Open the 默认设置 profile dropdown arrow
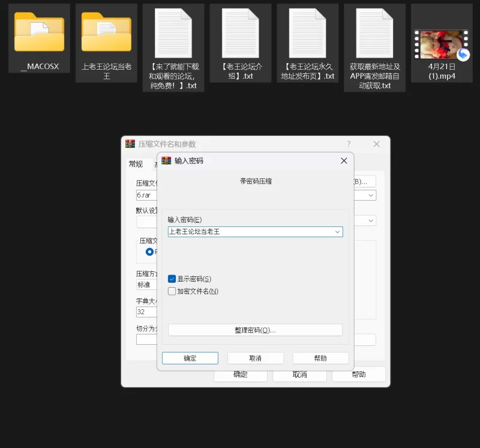Screen dimensions: 480x448 point(371,220)
